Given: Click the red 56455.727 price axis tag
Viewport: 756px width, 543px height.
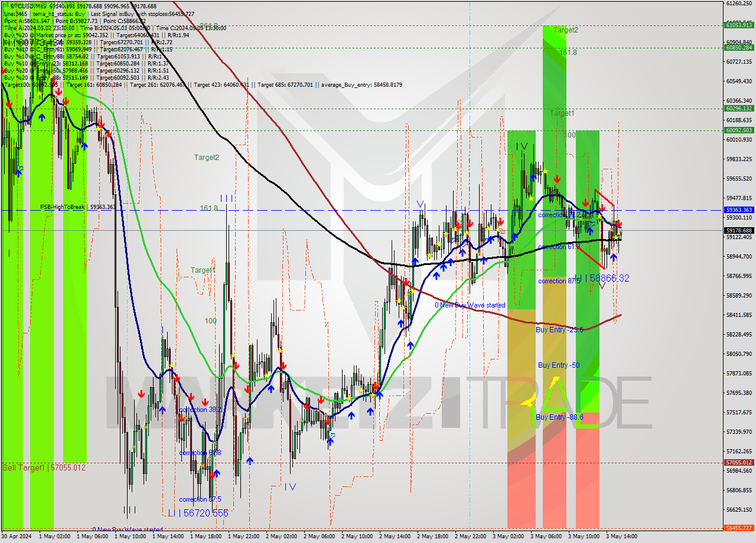Looking at the screenshot, I should click(x=739, y=528).
